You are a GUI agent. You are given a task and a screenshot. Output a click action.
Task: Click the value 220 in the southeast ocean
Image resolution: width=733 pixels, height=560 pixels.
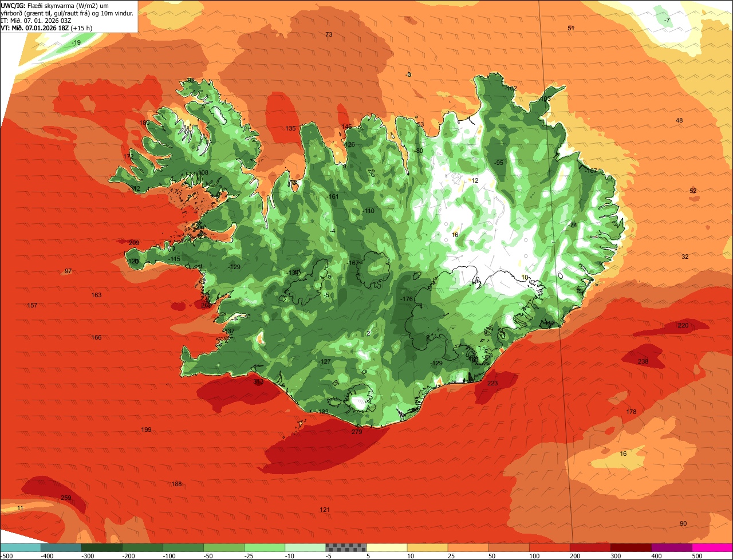click(683, 326)
